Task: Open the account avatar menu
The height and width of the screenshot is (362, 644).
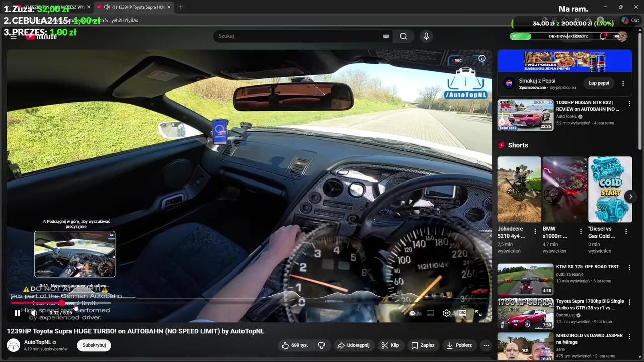Action: click(x=623, y=36)
